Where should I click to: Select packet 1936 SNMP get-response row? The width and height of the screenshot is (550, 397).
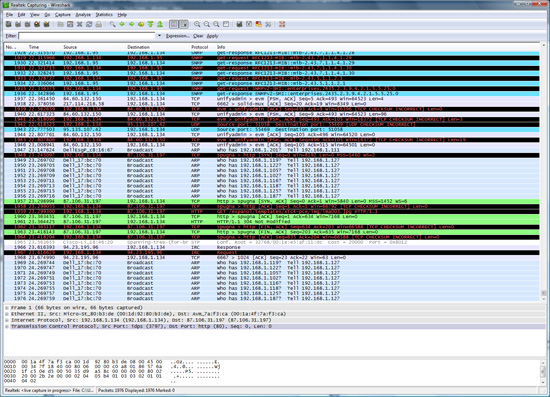pos(272,94)
